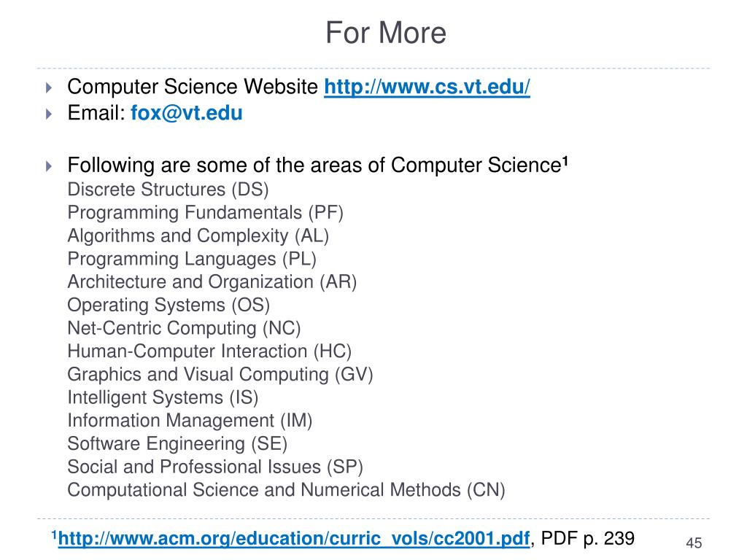This screenshot has width=747, height=560.
Task: Click Programming Languages (PL) text
Action: 192,259
